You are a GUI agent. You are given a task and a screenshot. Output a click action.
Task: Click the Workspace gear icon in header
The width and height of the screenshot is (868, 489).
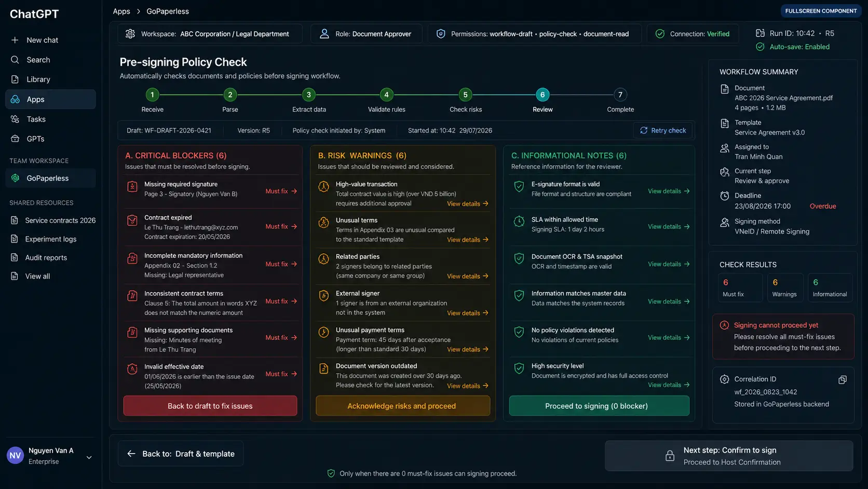click(130, 34)
